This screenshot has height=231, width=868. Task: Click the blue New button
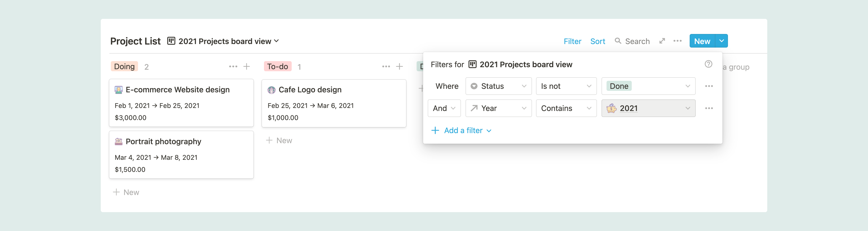pyautogui.click(x=702, y=41)
